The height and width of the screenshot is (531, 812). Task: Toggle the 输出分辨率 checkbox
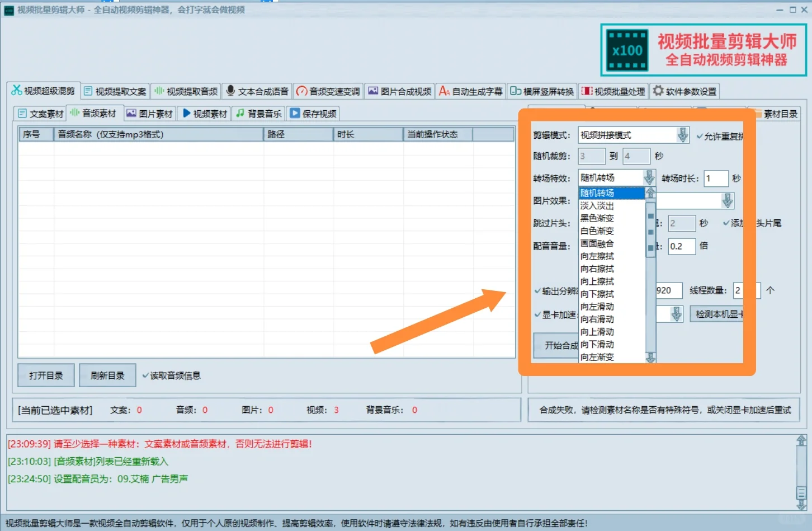tap(537, 291)
